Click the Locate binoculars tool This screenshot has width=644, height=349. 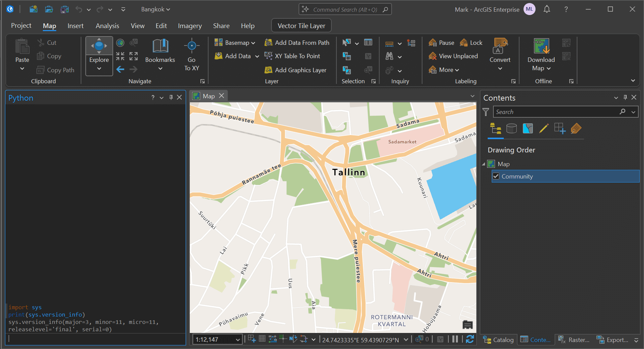pos(389,56)
